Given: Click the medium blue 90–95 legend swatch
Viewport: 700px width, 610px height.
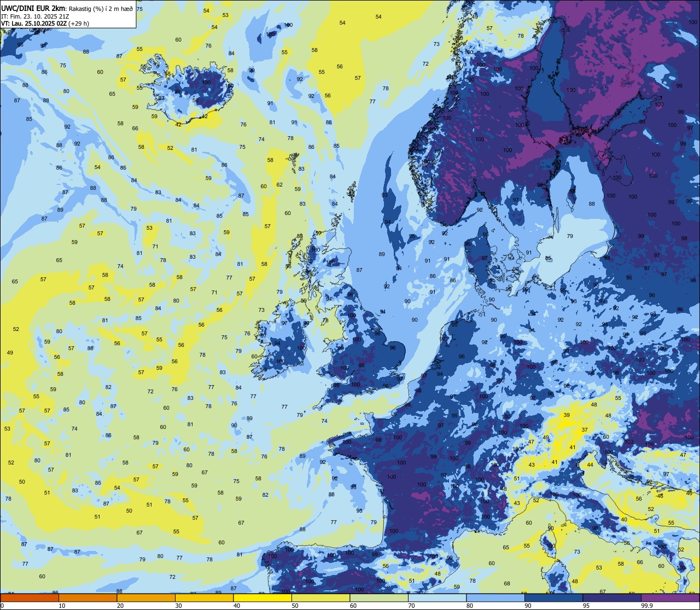Looking at the screenshot, I should [x=553, y=597].
